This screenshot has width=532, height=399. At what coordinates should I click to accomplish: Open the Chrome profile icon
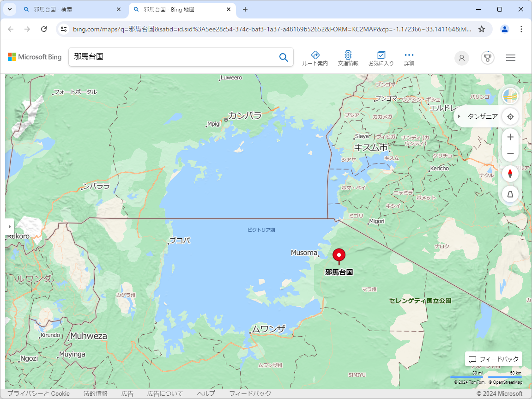point(505,29)
